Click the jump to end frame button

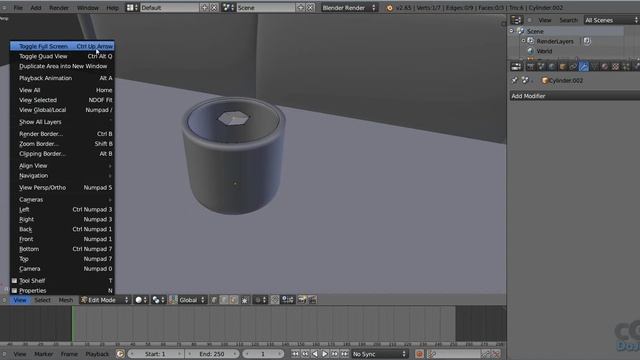345,354
